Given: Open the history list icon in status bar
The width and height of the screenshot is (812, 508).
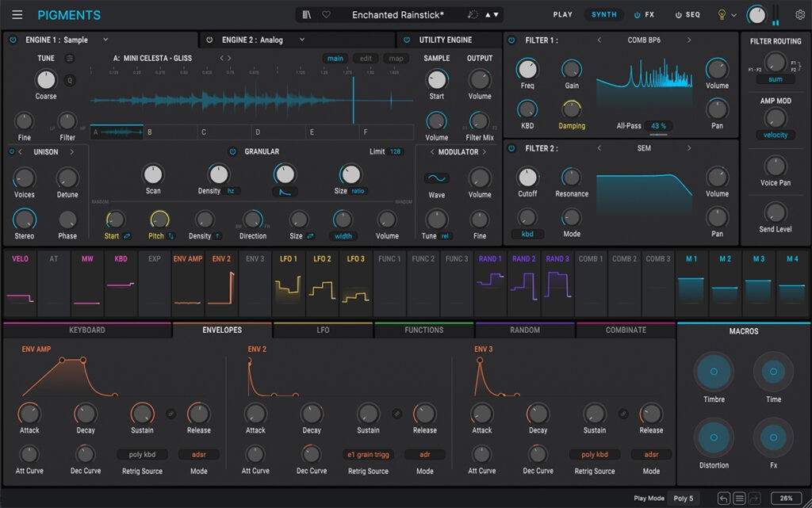Looking at the screenshot, I should tap(739, 498).
